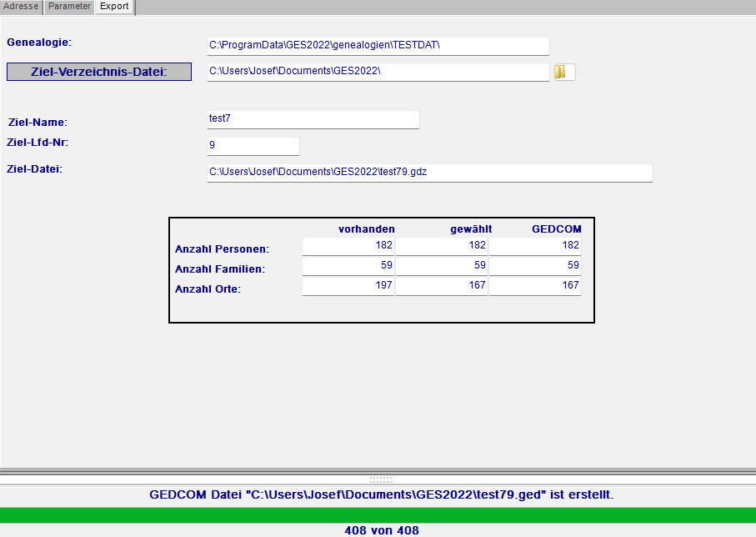Screen dimensions: 756x537
Task: Click the GEDCOM value for Anzahl Personen
Action: click(x=534, y=246)
